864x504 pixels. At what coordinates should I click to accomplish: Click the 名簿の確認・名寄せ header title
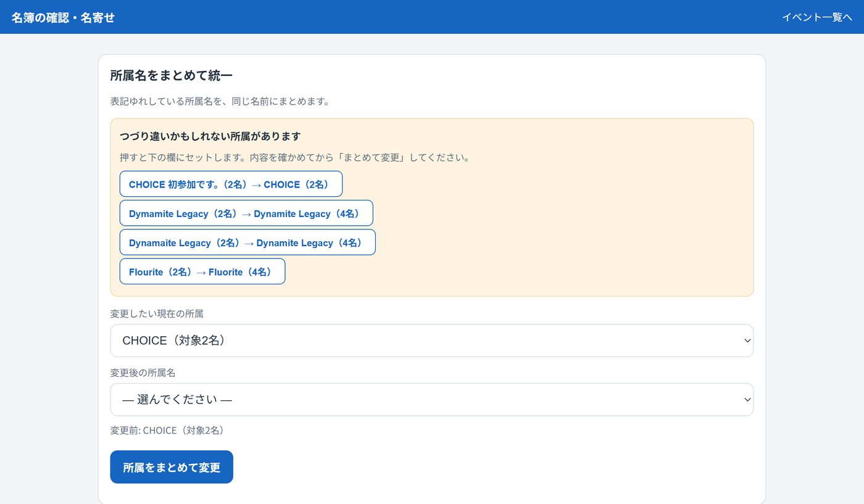tap(63, 17)
